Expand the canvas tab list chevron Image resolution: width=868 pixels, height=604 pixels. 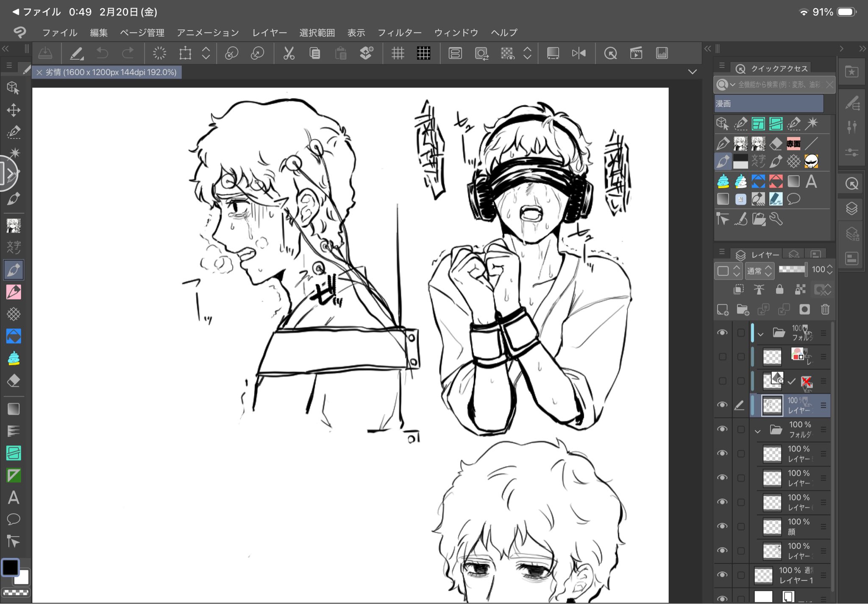[692, 72]
